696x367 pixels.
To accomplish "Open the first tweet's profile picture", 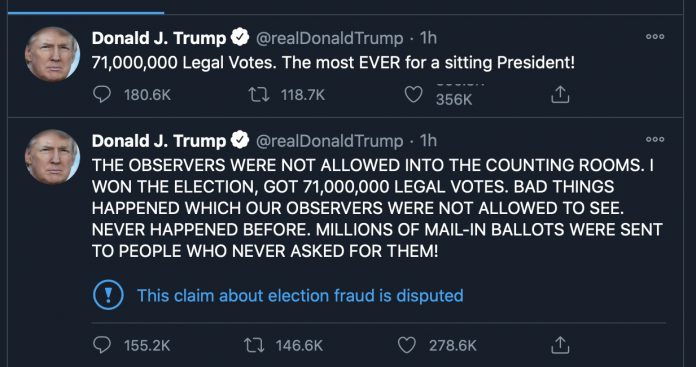I will [x=52, y=54].
